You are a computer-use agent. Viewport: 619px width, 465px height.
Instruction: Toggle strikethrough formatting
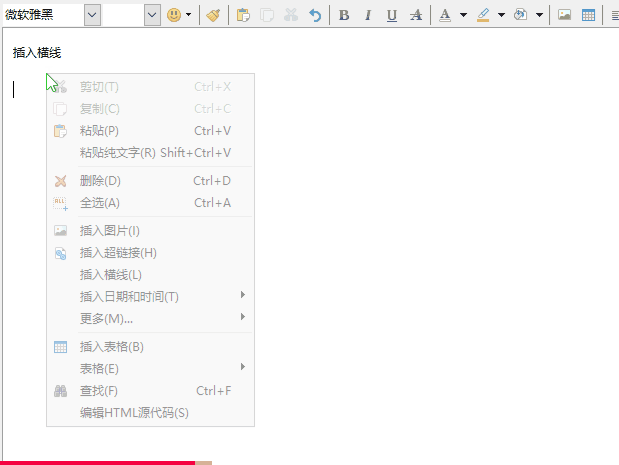point(416,15)
